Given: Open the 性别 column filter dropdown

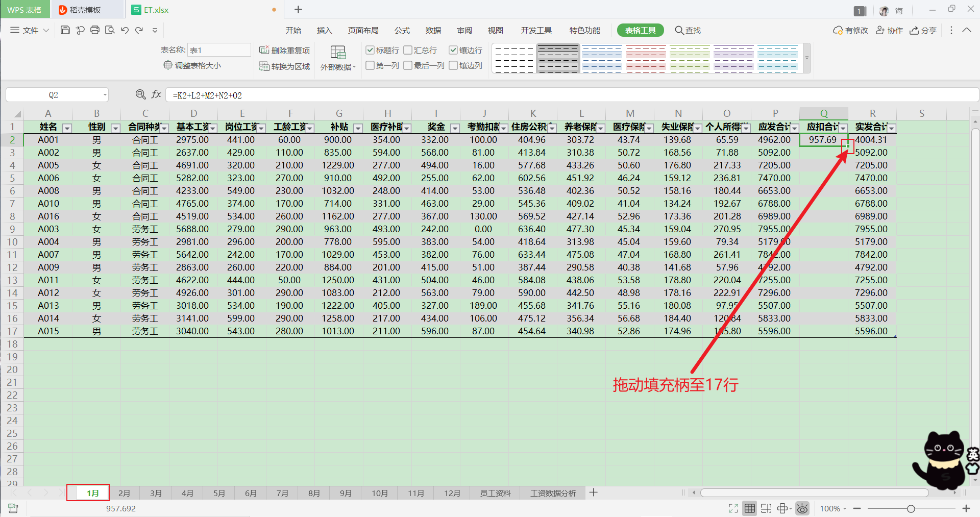Looking at the screenshot, I should coord(115,128).
